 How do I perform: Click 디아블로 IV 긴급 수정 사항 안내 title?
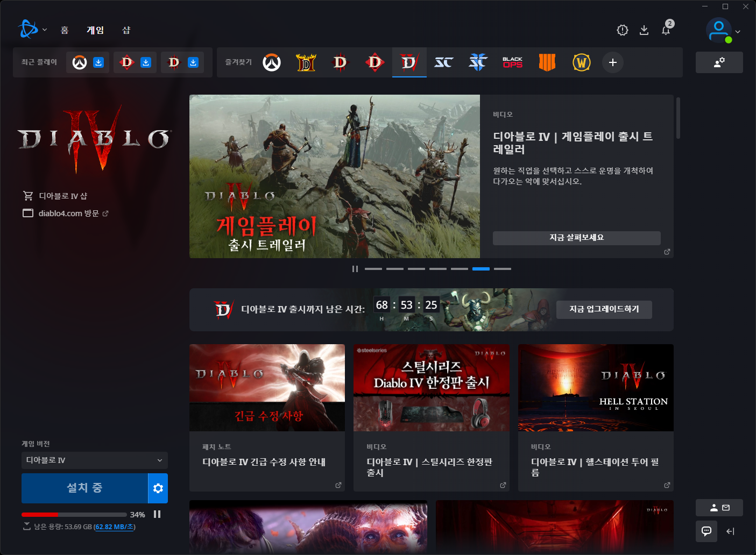(264, 462)
